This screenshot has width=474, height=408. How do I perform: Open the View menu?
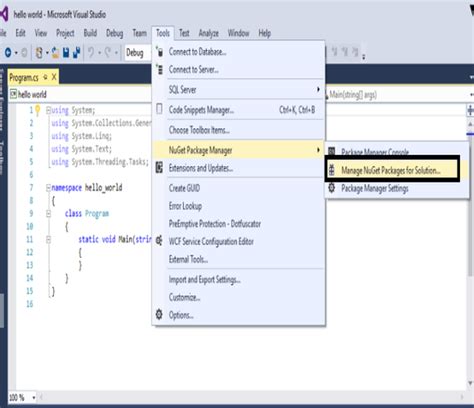41,33
